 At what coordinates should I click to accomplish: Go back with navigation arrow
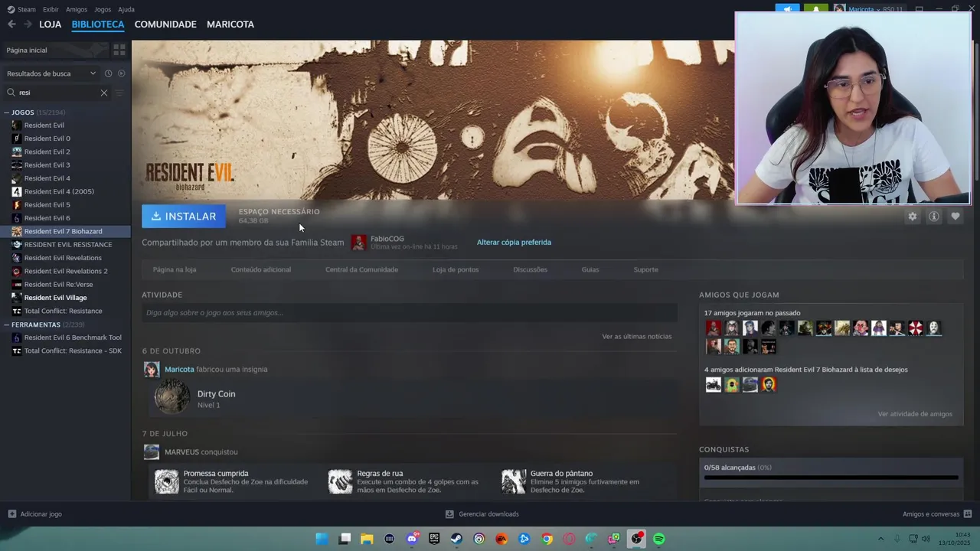click(11, 24)
